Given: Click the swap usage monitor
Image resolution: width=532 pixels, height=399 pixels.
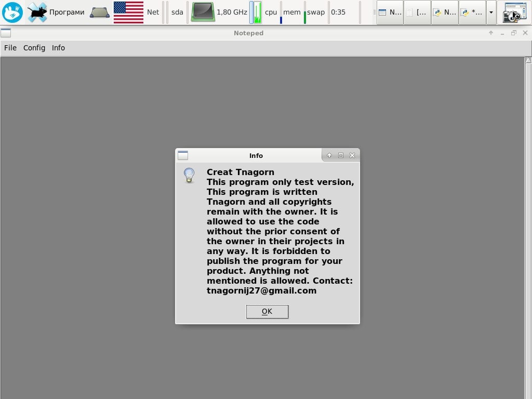Looking at the screenshot, I should click(x=315, y=12).
